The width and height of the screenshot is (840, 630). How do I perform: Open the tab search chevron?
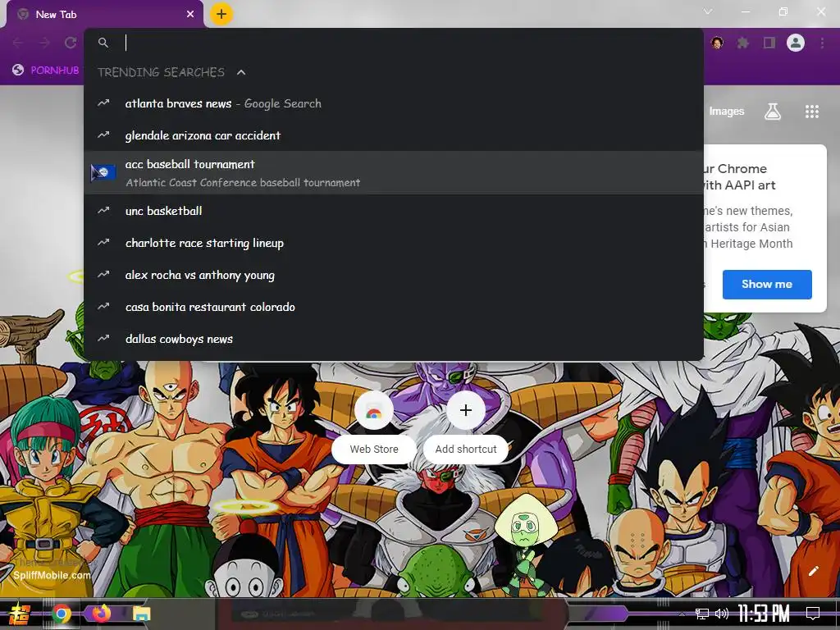pos(708,11)
